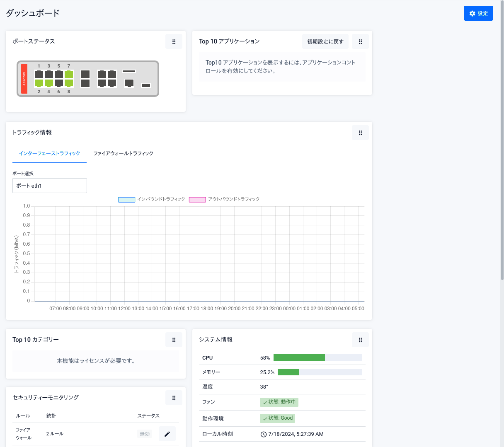The height and width of the screenshot is (447, 504).
Task: Click the Top 10 Applications panel grip icon
Action: (360, 41)
